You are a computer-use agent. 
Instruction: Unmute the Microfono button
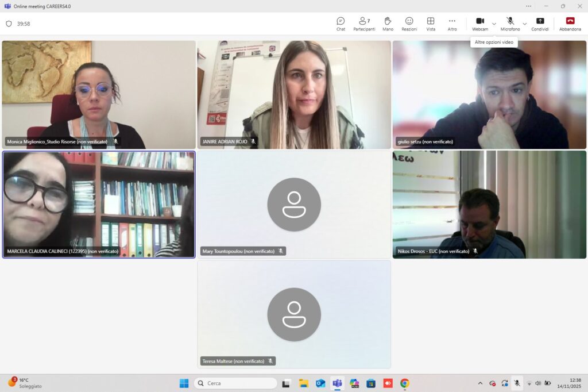pyautogui.click(x=510, y=24)
